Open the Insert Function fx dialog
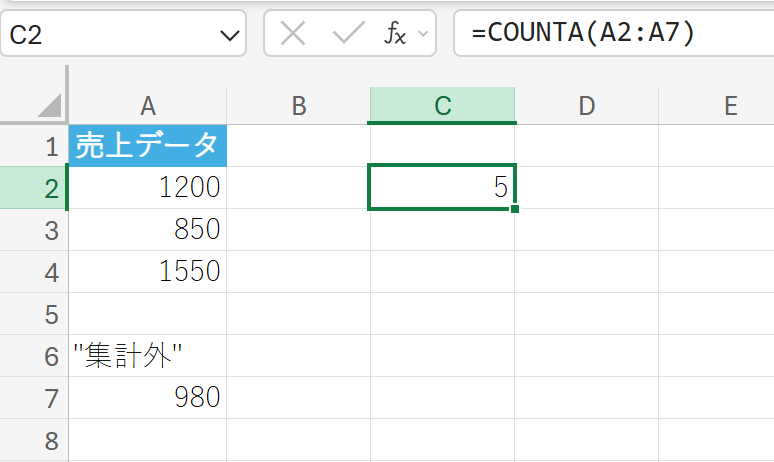The image size is (774, 462). click(x=395, y=34)
